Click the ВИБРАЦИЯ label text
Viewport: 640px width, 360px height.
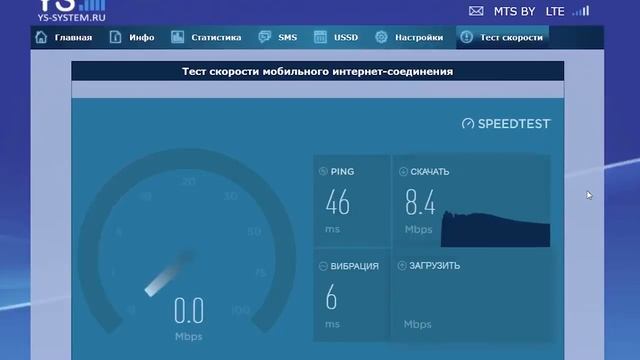point(354,266)
